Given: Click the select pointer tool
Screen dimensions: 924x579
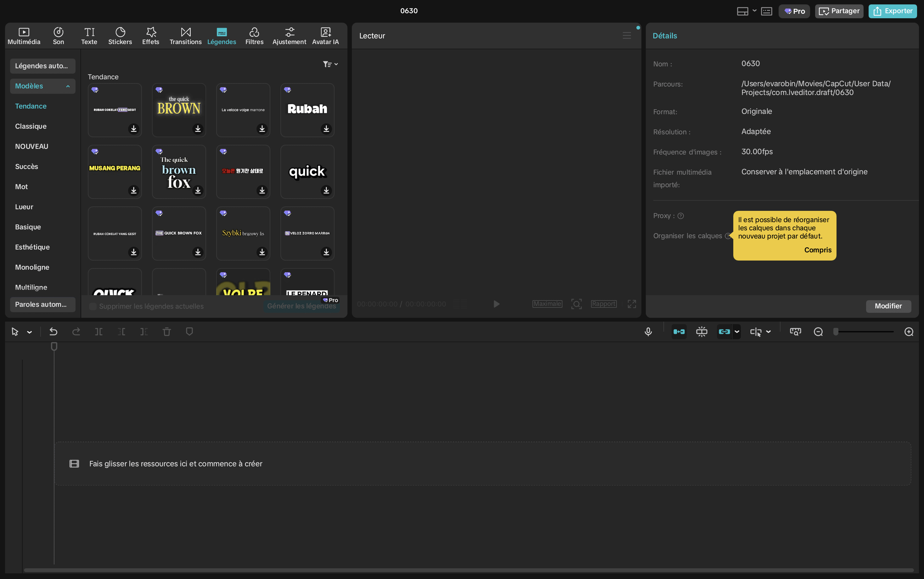Looking at the screenshot, I should (x=15, y=332).
